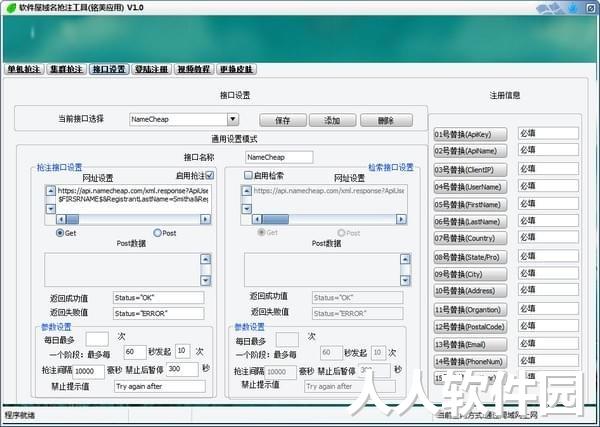The height and width of the screenshot is (427, 600).
Task: Click the 08号替换(State/Pro) button
Action: (x=470, y=258)
